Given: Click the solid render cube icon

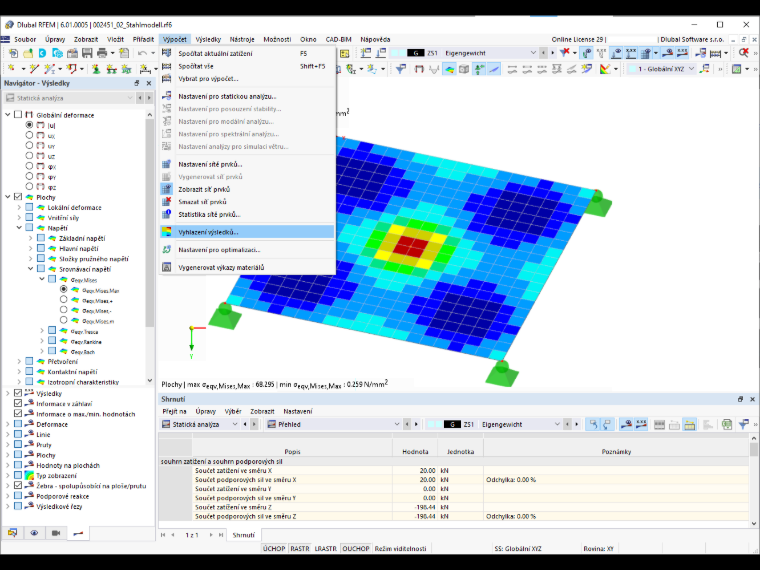Looking at the screenshot, I should point(464,69).
